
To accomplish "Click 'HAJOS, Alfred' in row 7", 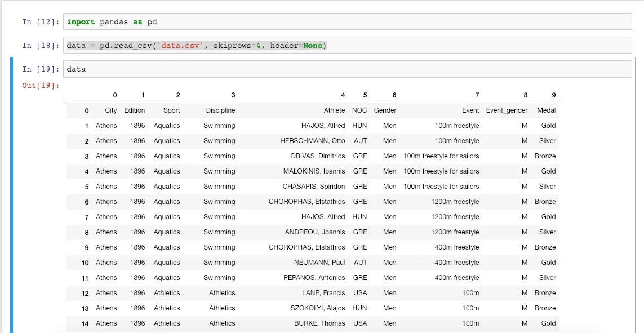I will click(x=323, y=217).
